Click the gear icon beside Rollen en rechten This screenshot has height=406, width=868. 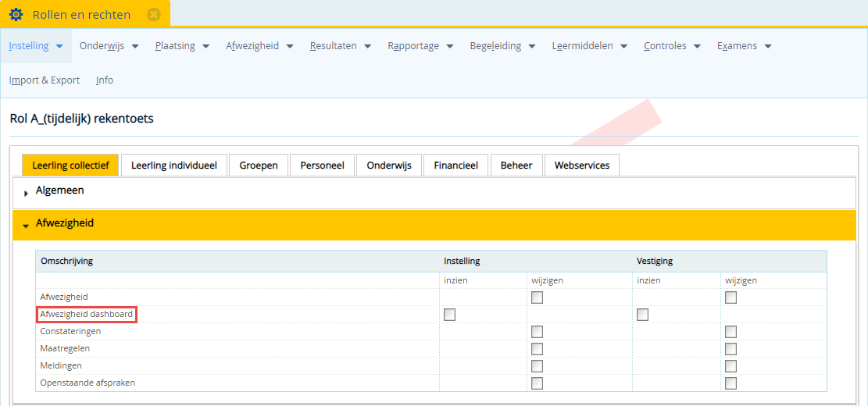(x=16, y=14)
